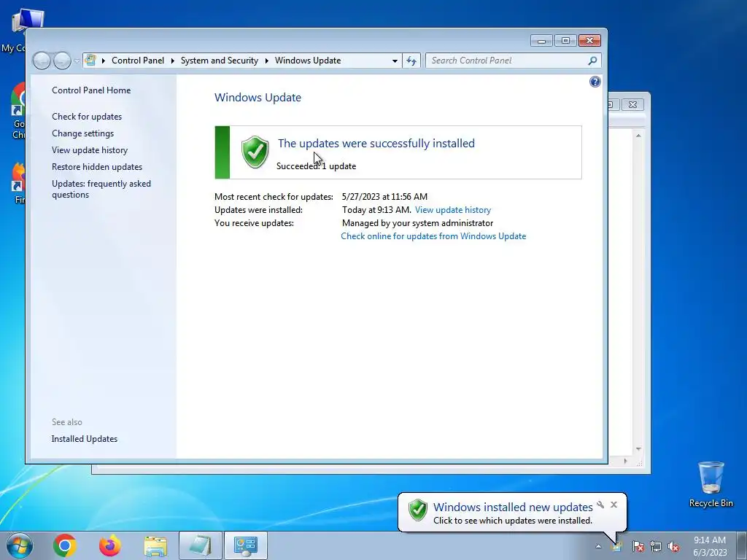
Task: Switch to Notepad taskbar window
Action: (201, 545)
